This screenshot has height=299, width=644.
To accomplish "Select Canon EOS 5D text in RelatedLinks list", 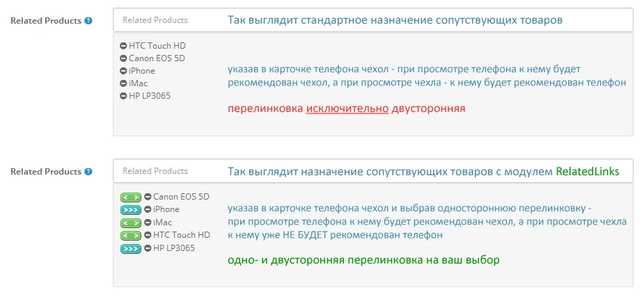I will 181,197.
